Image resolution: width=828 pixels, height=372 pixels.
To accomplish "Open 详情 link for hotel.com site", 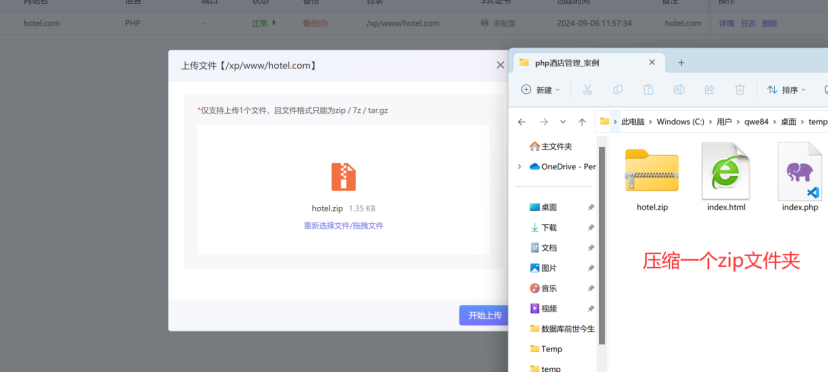I will pyautogui.click(x=726, y=23).
